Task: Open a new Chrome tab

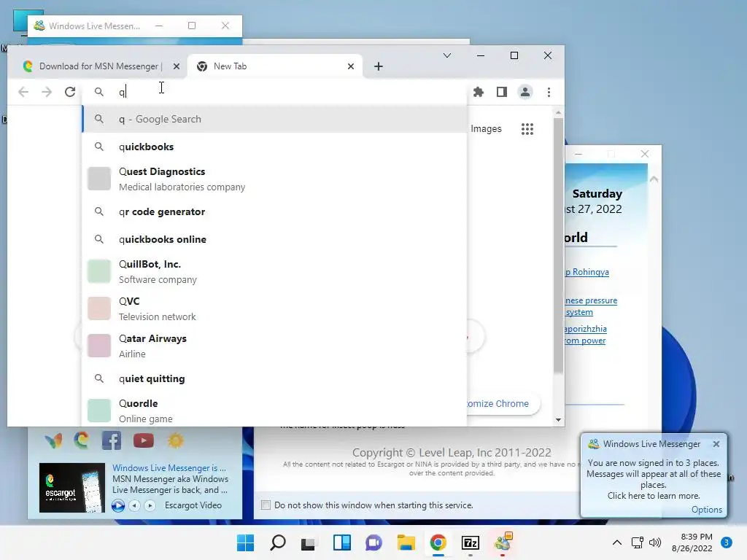Action: pyautogui.click(x=379, y=66)
